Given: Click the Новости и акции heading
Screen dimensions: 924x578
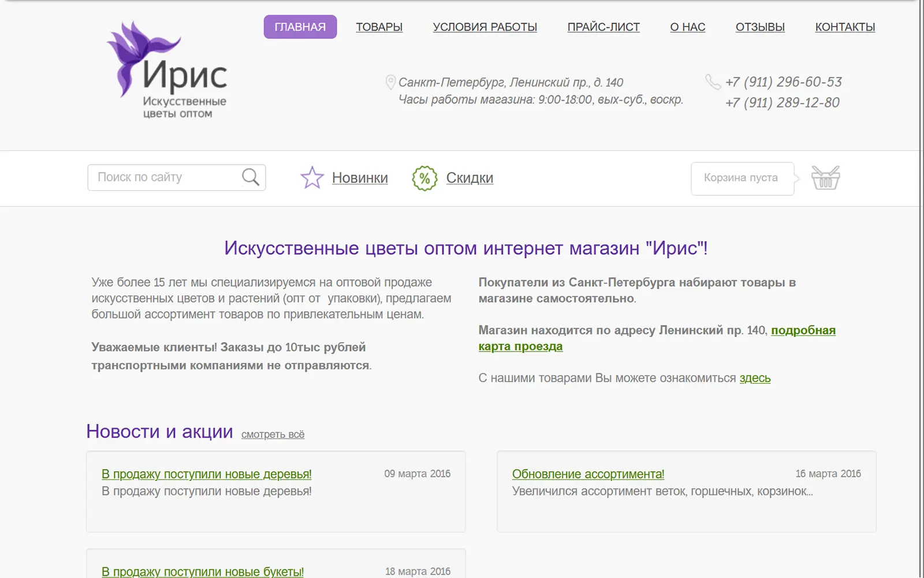Looking at the screenshot, I should (159, 432).
